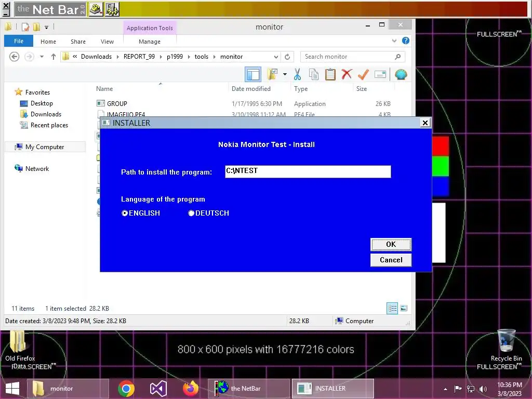
Task: Close the INSTALLER dialog
Action: click(x=425, y=123)
